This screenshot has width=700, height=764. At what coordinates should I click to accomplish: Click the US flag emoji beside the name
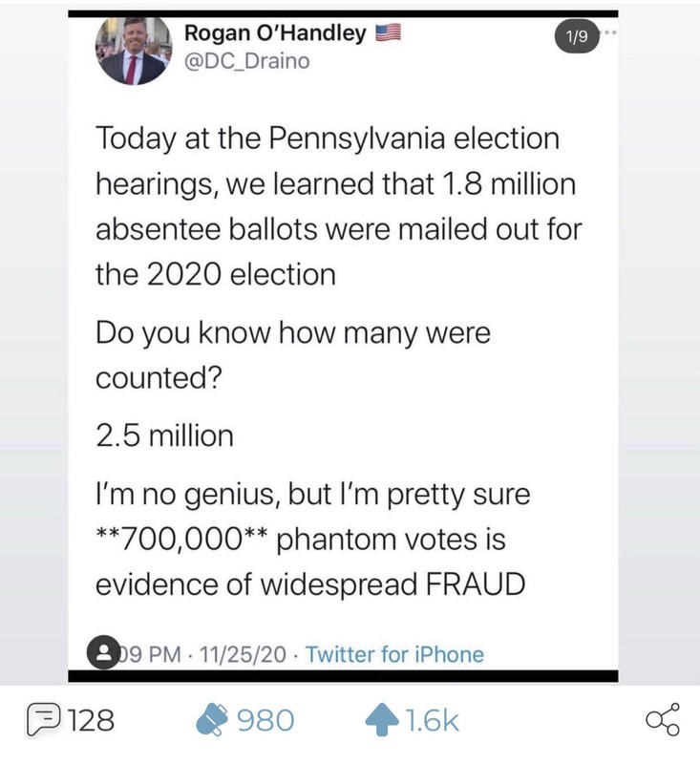pyautogui.click(x=388, y=33)
